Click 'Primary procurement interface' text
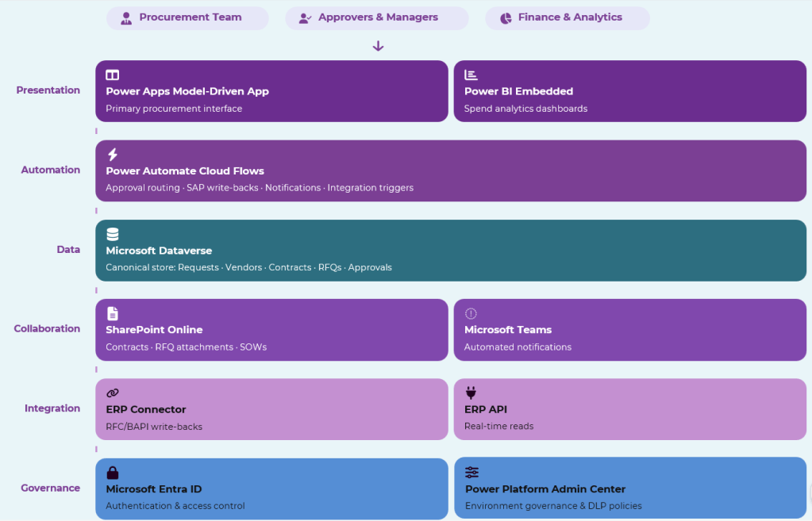Screen dimensions: 812x521 click(174, 109)
